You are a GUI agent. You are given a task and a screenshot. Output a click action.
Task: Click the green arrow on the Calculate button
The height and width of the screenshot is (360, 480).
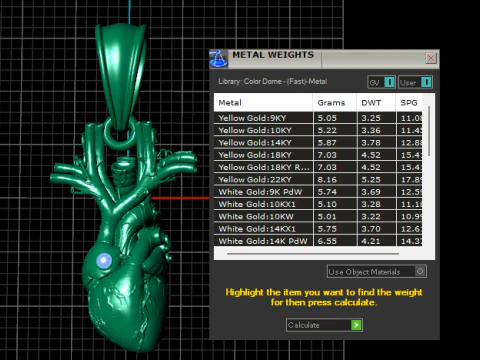click(x=356, y=325)
